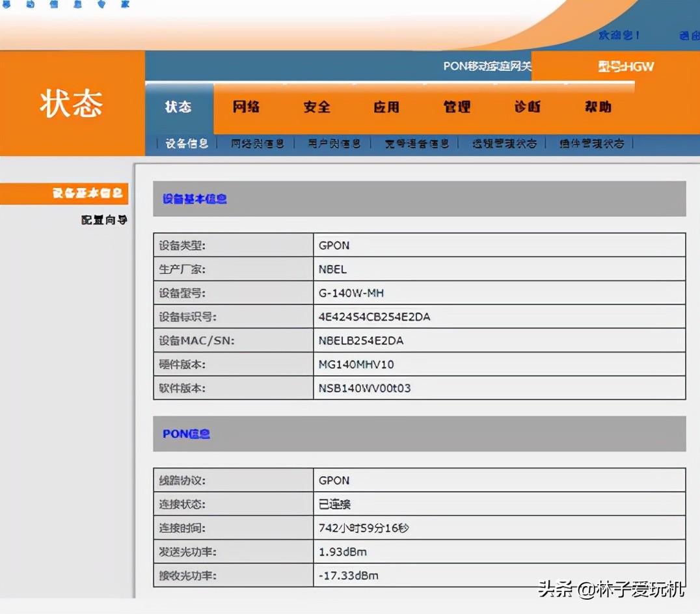Open the 诊断 (Diagnostics) tab

click(527, 107)
